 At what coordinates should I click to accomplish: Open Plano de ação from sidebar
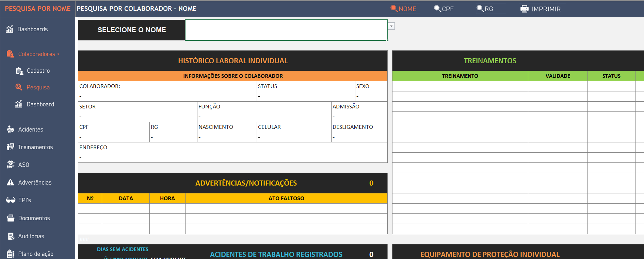click(36, 254)
